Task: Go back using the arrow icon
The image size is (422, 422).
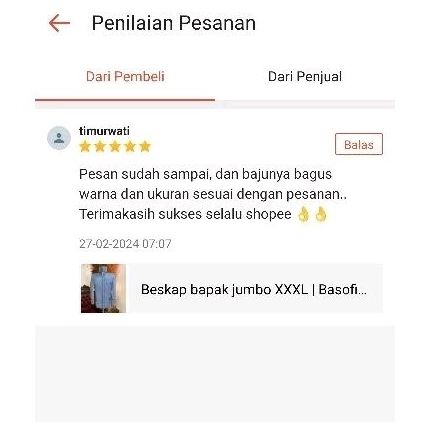Action: point(59,23)
